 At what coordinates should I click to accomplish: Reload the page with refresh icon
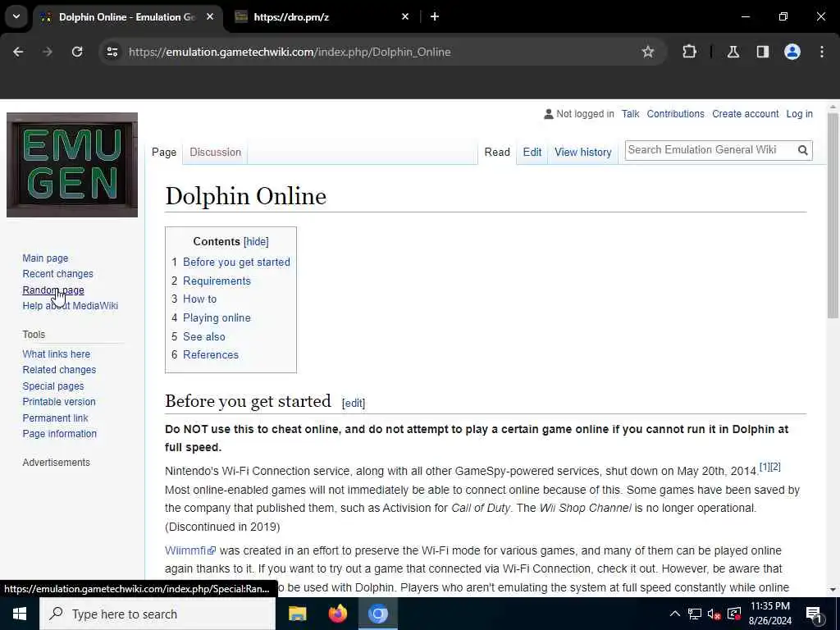77,52
